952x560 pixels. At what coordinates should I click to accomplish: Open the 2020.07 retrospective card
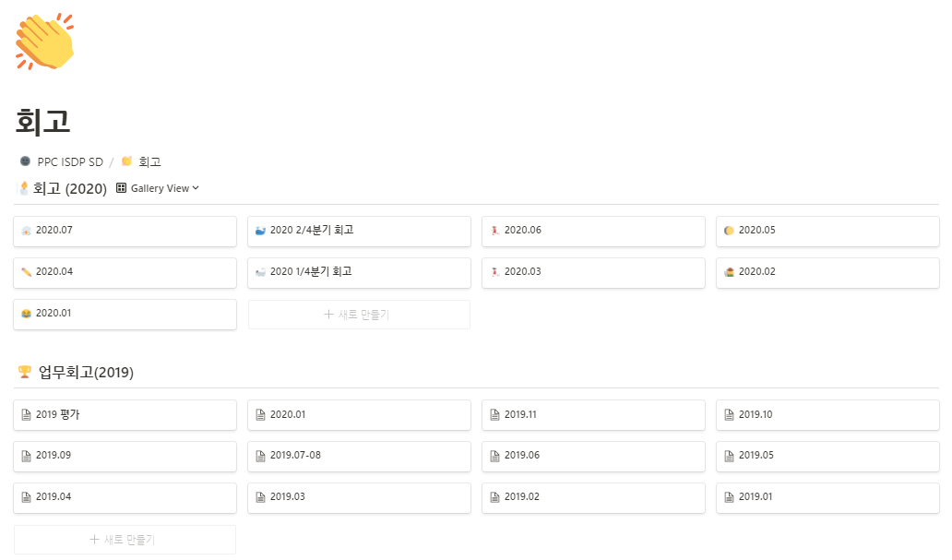[125, 232]
